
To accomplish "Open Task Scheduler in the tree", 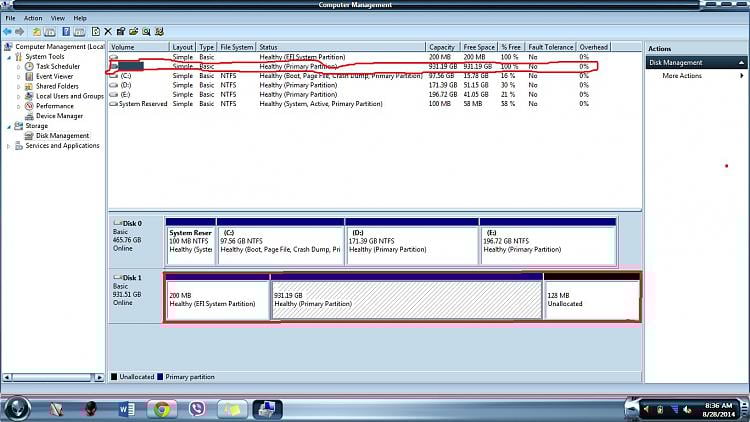I will (58, 67).
